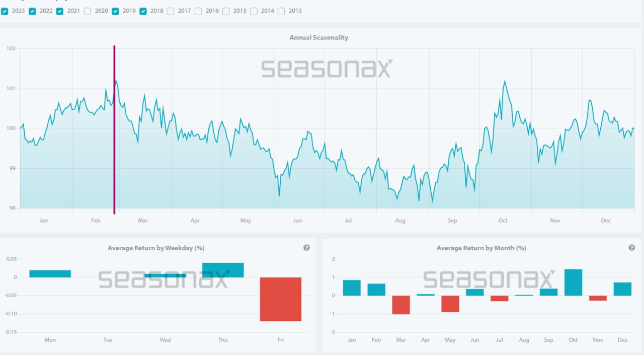
Task: Click the "Fri" weekday axis label
Action: click(x=280, y=340)
